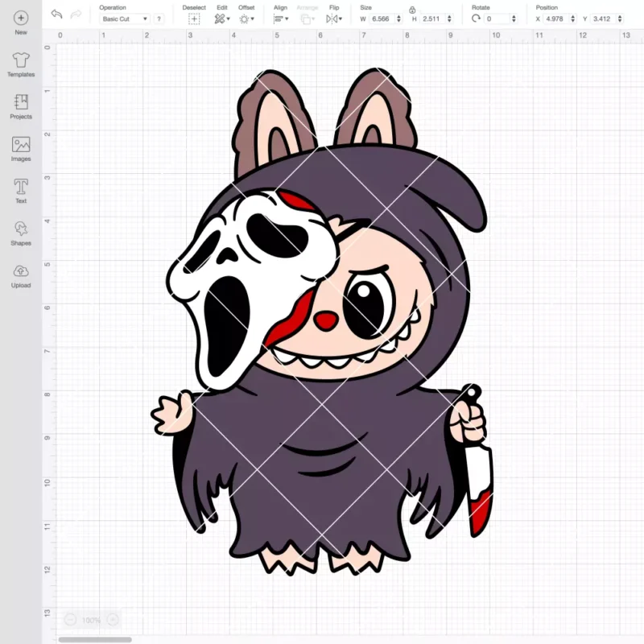Adjust the X position stepper arrows
The width and height of the screenshot is (644, 644).
click(573, 19)
